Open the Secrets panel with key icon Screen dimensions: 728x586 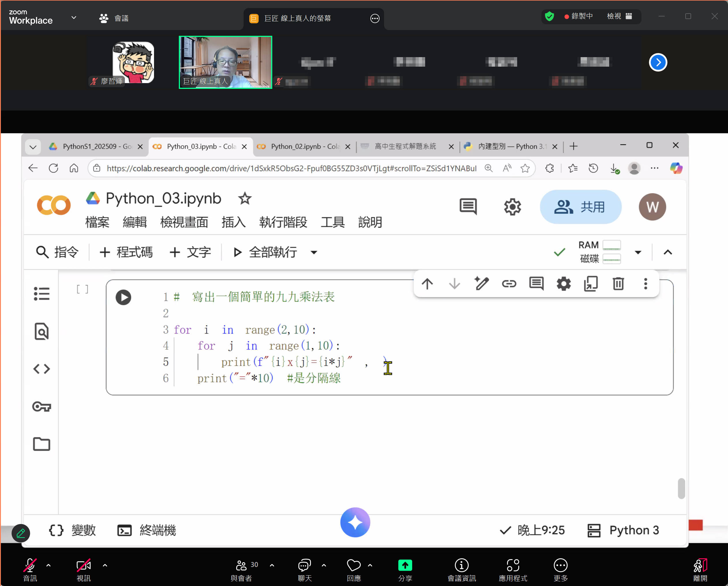41,407
